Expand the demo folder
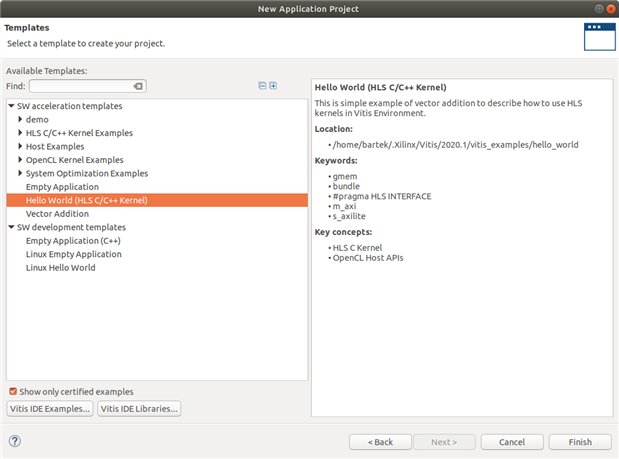The width and height of the screenshot is (619, 459). 20,119
